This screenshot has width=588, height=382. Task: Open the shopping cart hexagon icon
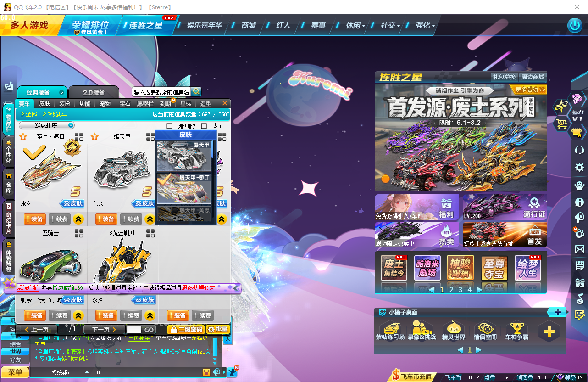click(x=561, y=124)
